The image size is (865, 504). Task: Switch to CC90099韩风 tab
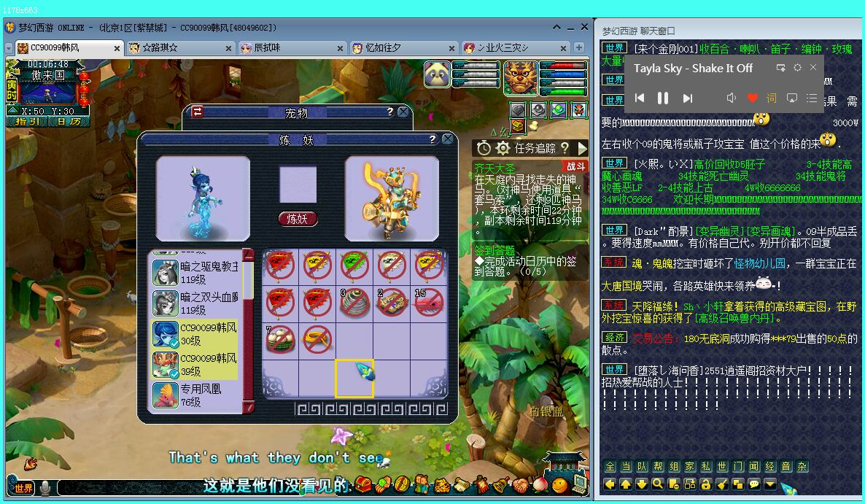pyautogui.click(x=69, y=48)
